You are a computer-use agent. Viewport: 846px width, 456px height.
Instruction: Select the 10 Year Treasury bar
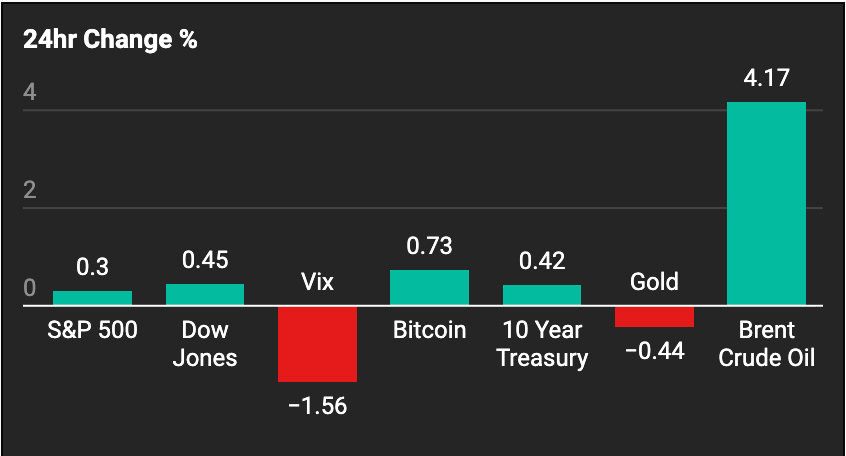point(542,295)
